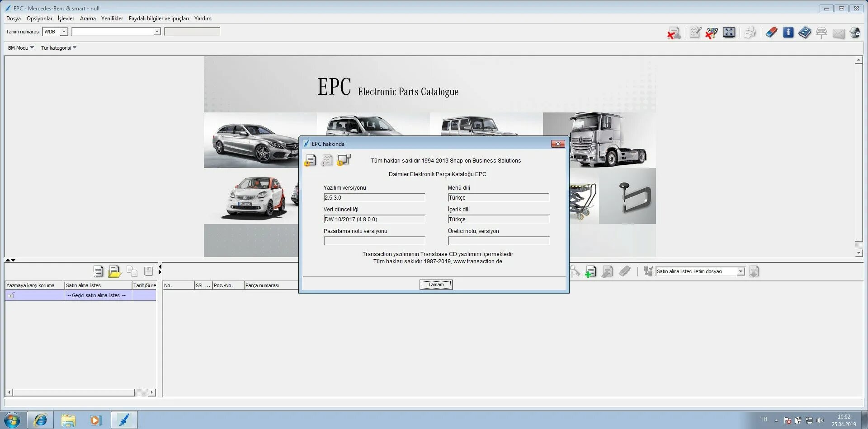The width and height of the screenshot is (868, 429).
Task: Open the Arama menu
Action: point(88,19)
